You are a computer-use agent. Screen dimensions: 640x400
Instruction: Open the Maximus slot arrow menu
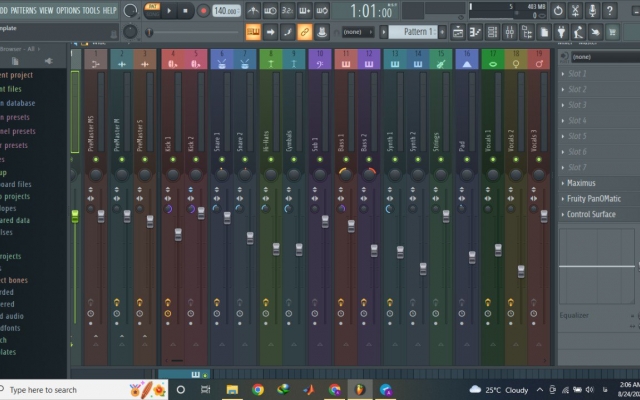(x=563, y=183)
